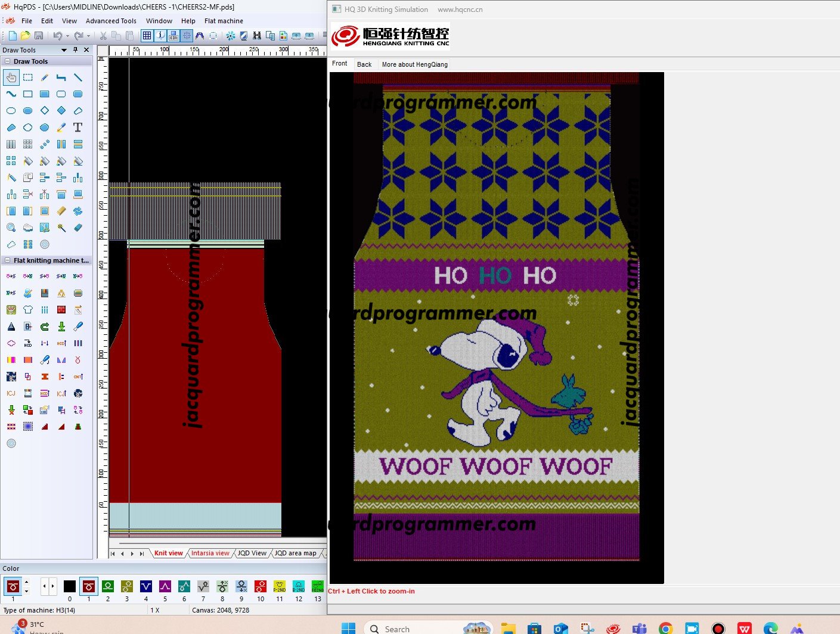Screen dimensions: 840x634
Task: Open Chrome from the Windows taskbar
Action: [665, 629]
